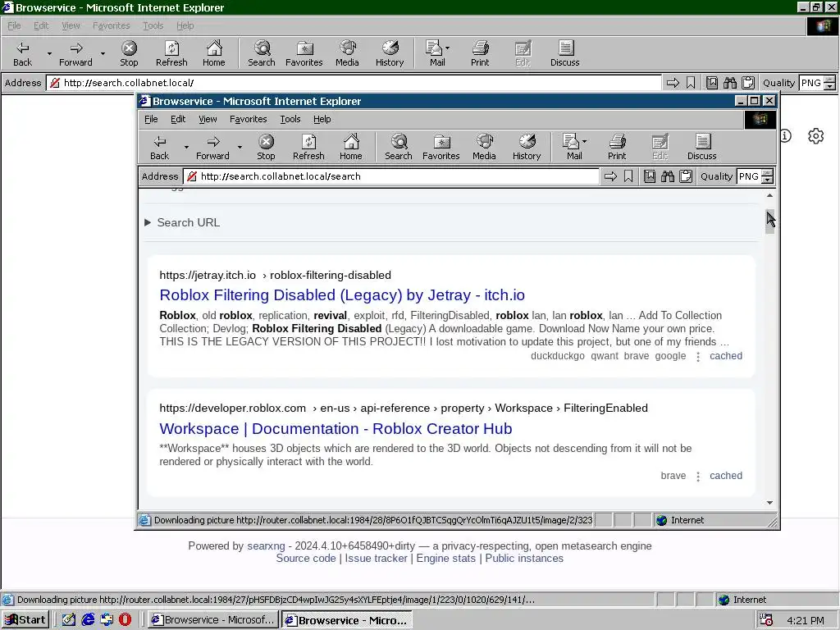Screen dimensions: 840x630
Task: Open Favorites in the outer browser toolbar
Action: click(x=304, y=53)
